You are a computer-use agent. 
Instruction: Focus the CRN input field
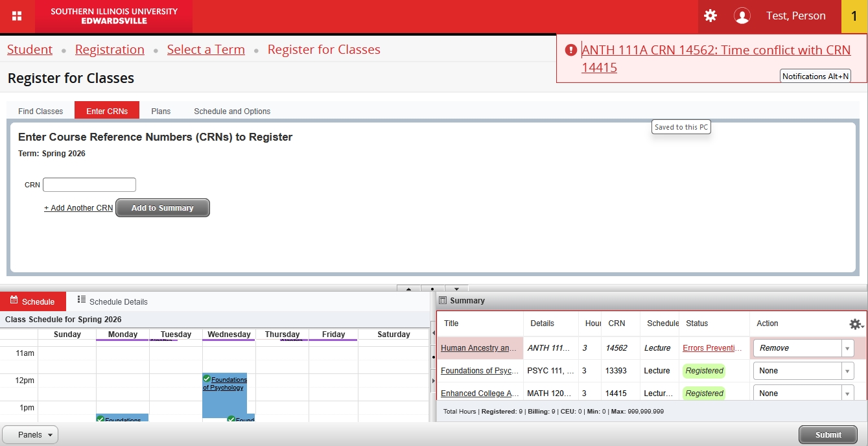89,185
